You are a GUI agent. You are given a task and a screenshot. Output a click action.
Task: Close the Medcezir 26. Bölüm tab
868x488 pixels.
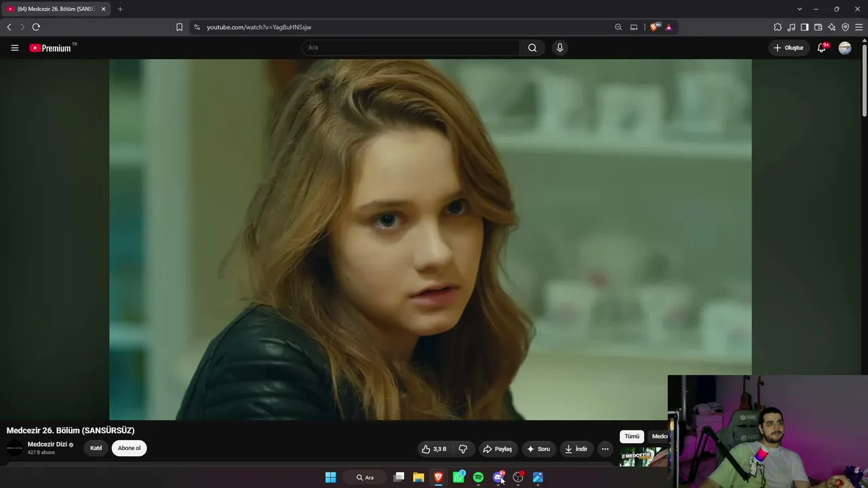103,9
